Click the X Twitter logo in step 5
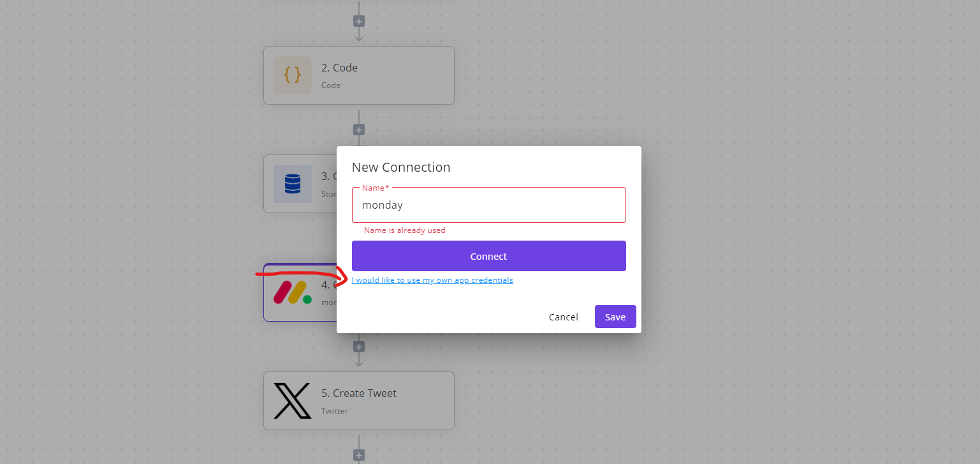Screen dimensions: 980x464 pyautogui.click(x=293, y=401)
